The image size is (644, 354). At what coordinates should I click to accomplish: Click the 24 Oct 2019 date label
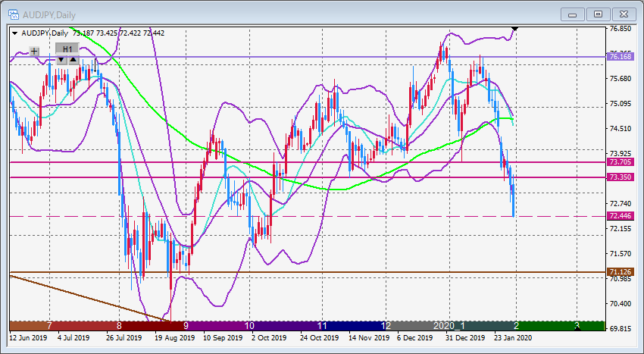tap(320, 338)
